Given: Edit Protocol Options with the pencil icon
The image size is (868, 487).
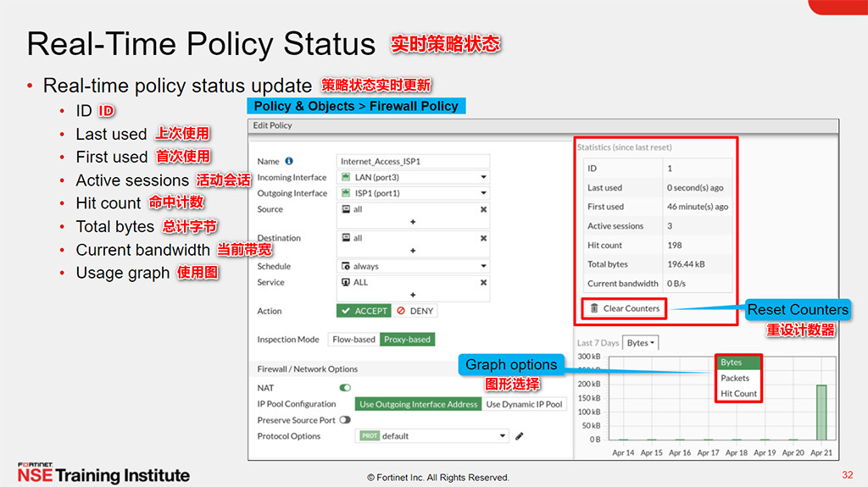Looking at the screenshot, I should click(520, 436).
